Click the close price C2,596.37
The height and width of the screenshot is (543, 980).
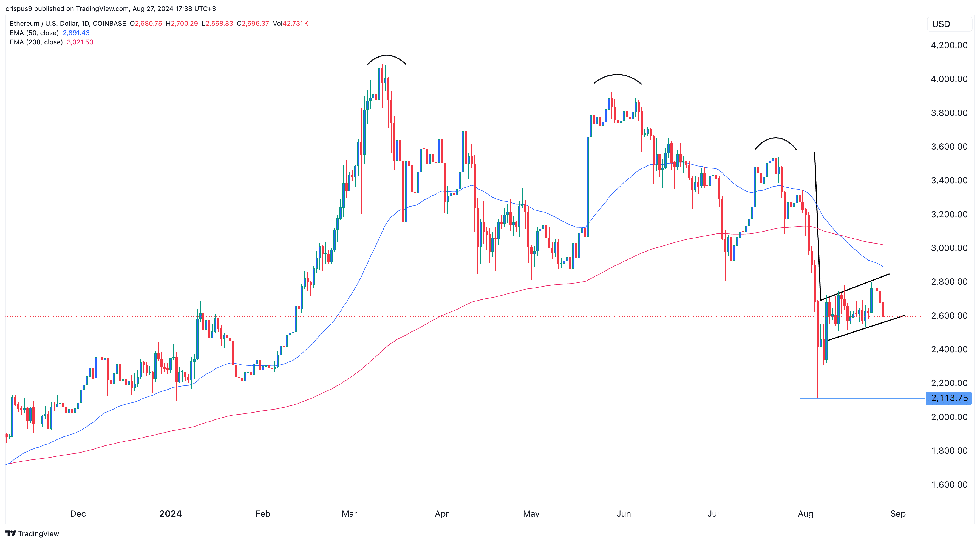pyautogui.click(x=253, y=24)
